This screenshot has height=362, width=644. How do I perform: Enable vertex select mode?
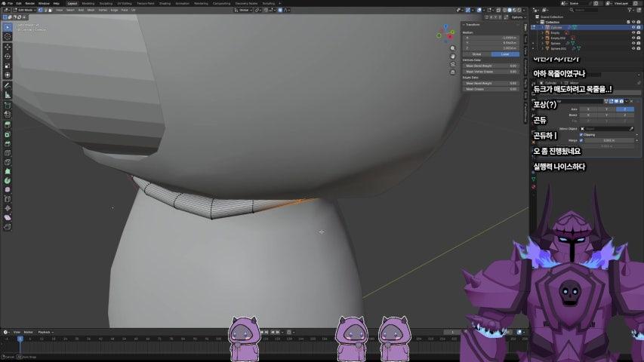pos(40,10)
